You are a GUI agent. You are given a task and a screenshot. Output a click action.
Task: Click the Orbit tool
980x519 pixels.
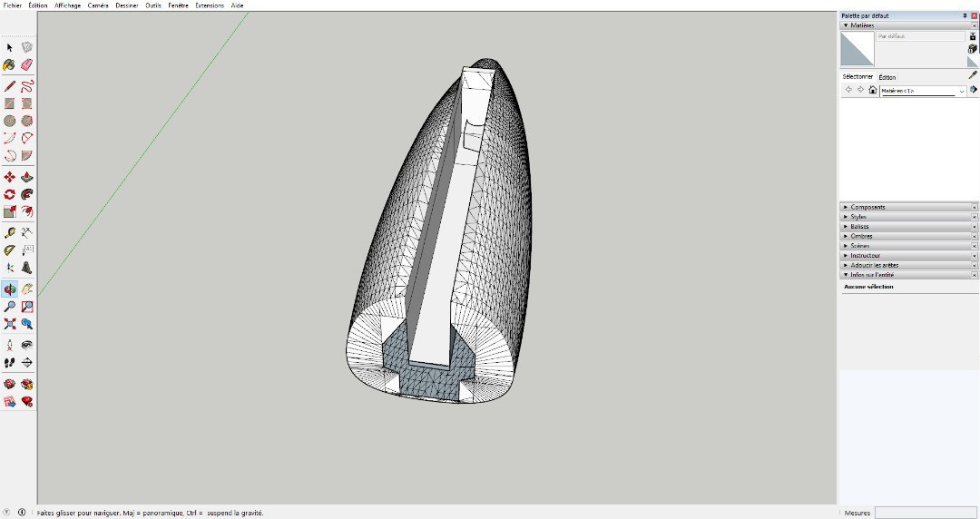click(x=10, y=289)
